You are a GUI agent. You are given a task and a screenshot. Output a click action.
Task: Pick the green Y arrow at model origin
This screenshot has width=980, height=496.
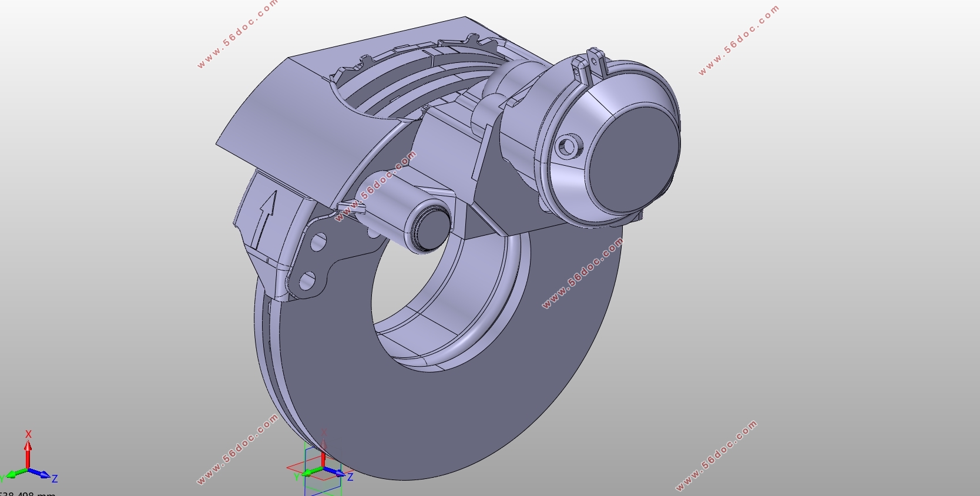(x=308, y=473)
